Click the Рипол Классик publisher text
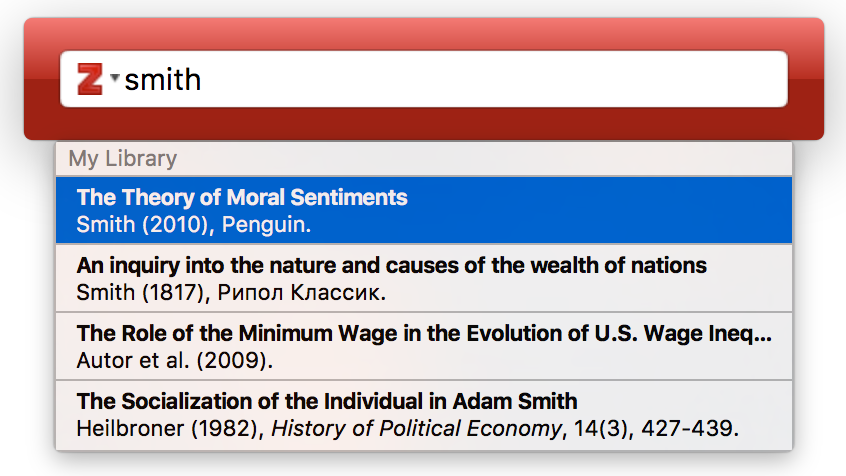This screenshot has width=846, height=476. [x=302, y=293]
